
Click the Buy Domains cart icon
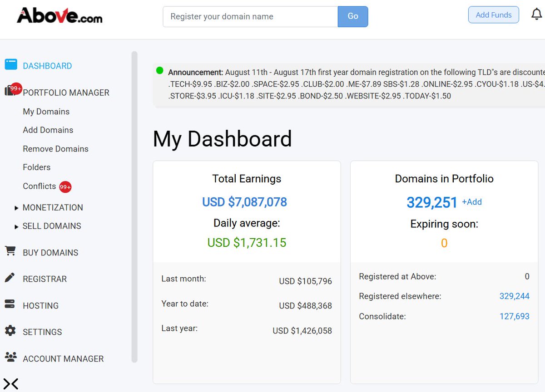pos(10,251)
